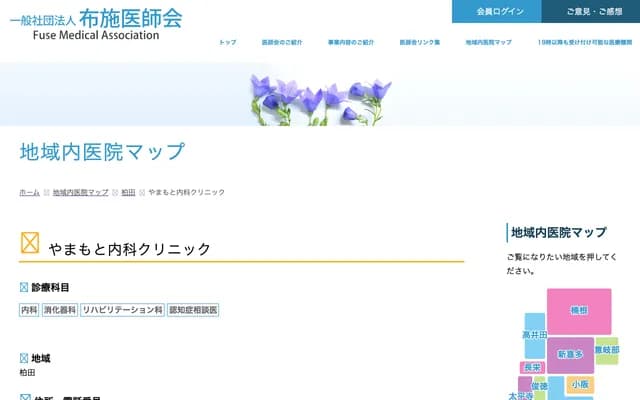The height and width of the screenshot is (400, 640).
Task: Open 医師会のご紹介 menu item
Action: coord(282,43)
